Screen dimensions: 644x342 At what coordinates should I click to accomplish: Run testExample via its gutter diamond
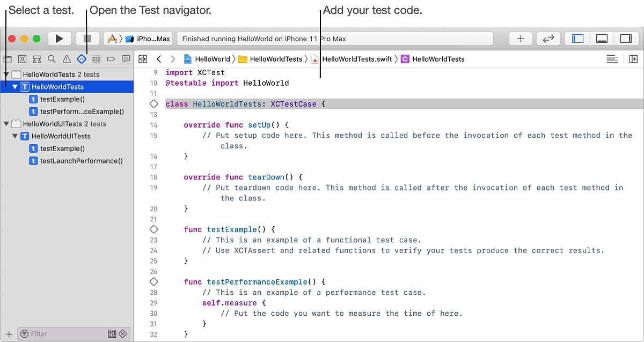coord(153,229)
